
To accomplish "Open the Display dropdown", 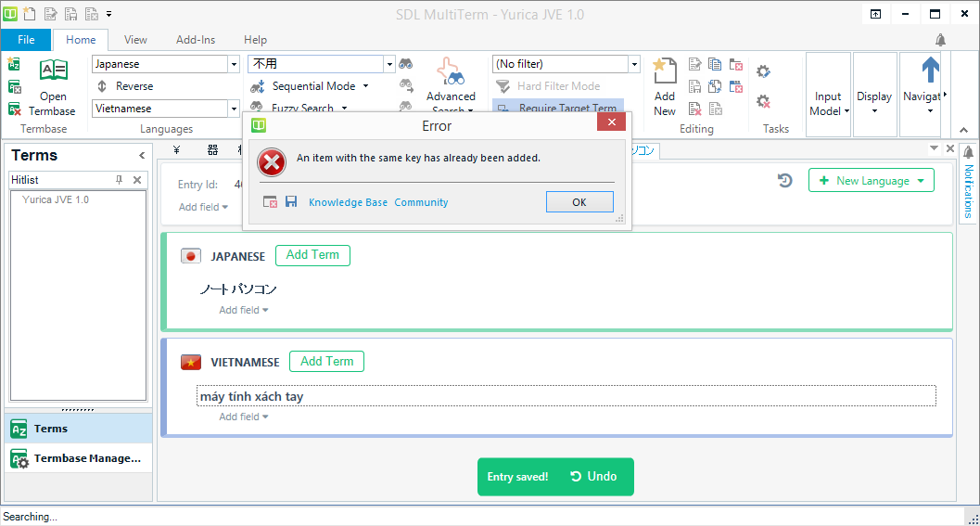I will [874, 94].
